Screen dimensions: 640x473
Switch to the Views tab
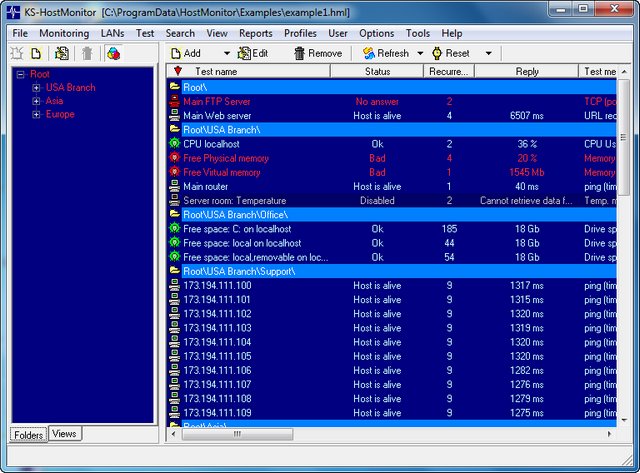pyautogui.click(x=65, y=434)
